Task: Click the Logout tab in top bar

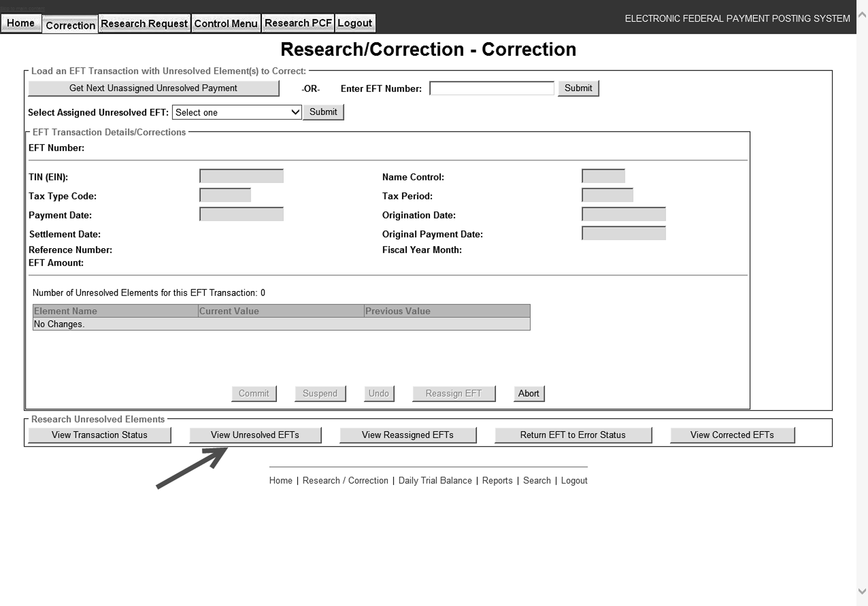Action: click(x=354, y=23)
